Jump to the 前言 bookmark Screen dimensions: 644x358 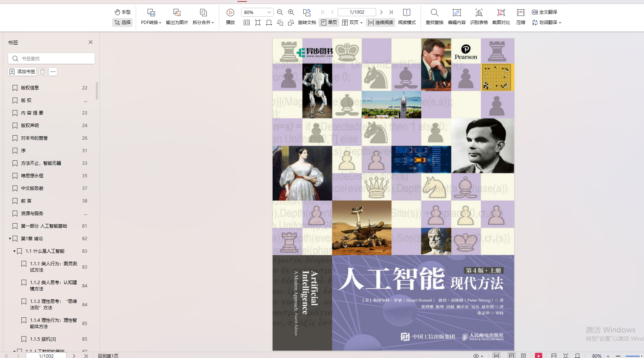(26, 201)
